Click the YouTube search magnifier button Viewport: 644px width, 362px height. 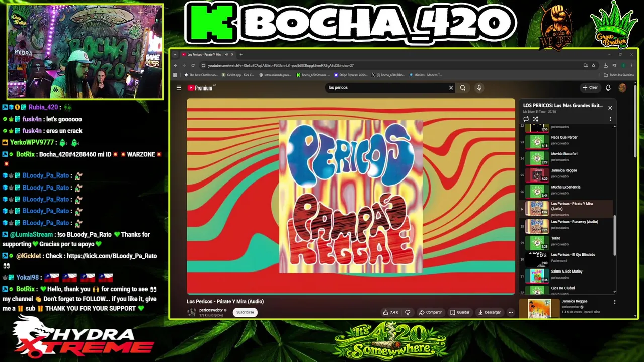(463, 88)
